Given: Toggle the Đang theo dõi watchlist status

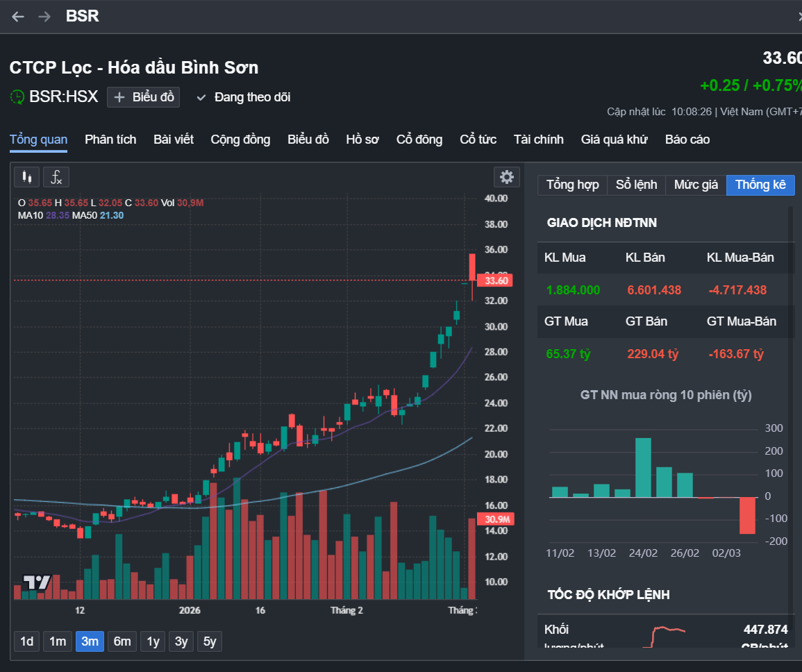Looking at the screenshot, I should tap(244, 97).
